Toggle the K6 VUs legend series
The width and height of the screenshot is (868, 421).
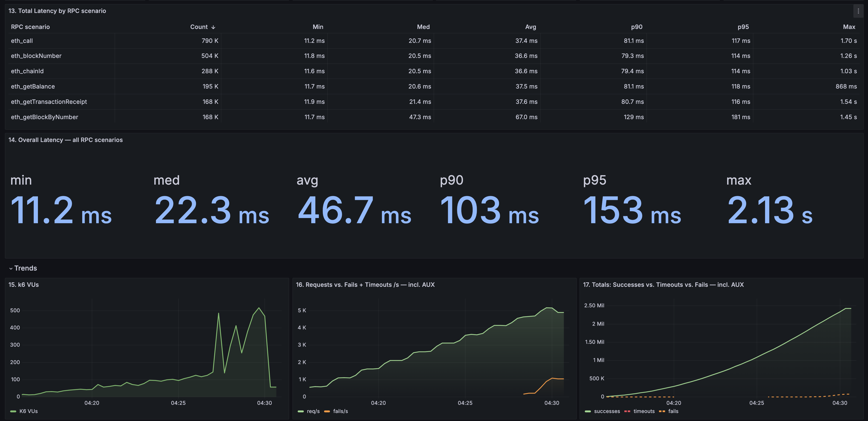[29, 411]
